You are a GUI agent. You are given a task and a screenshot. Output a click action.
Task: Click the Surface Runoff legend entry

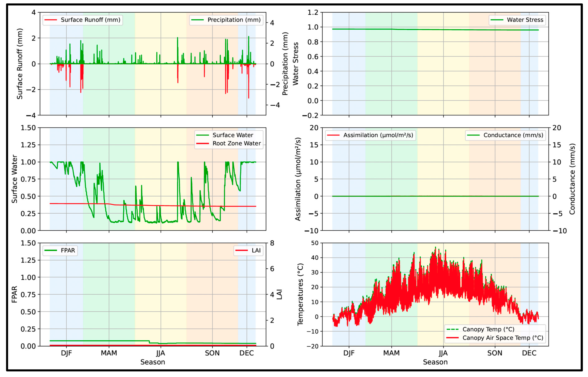[90, 20]
